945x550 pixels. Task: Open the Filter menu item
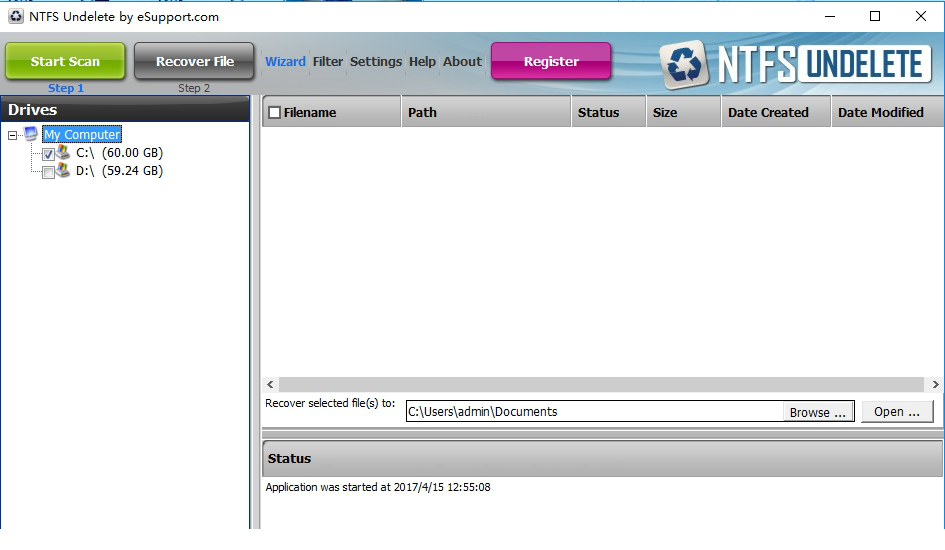pyautogui.click(x=327, y=61)
